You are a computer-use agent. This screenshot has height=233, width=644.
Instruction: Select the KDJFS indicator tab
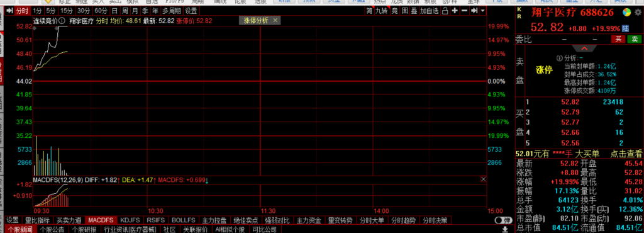130,220
